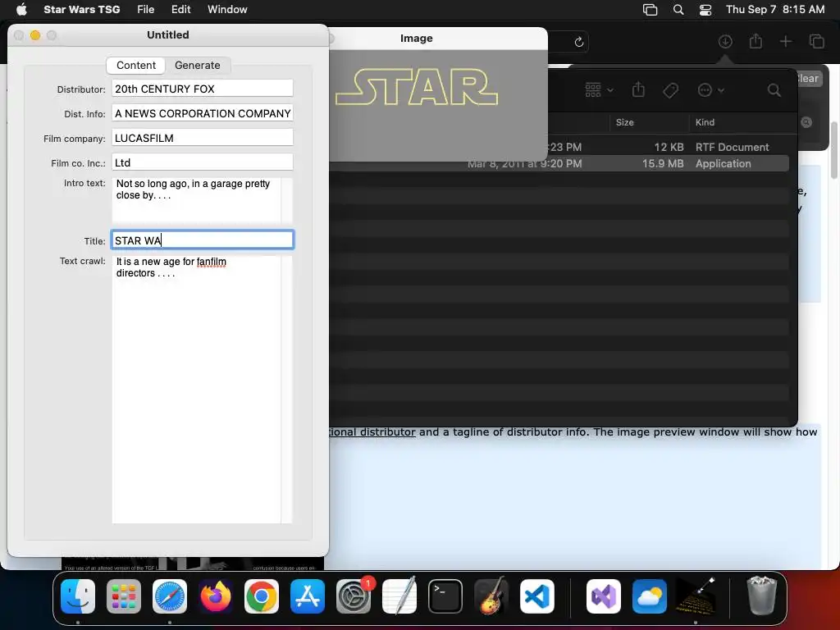Screen dimensions: 840x630
Task: Click the Film company field
Action: [203, 138]
